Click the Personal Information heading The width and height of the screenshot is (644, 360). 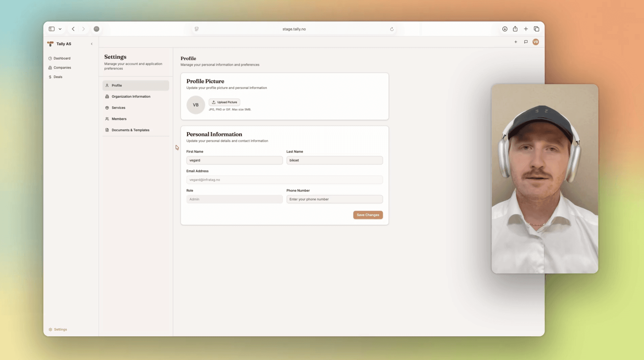coord(214,134)
